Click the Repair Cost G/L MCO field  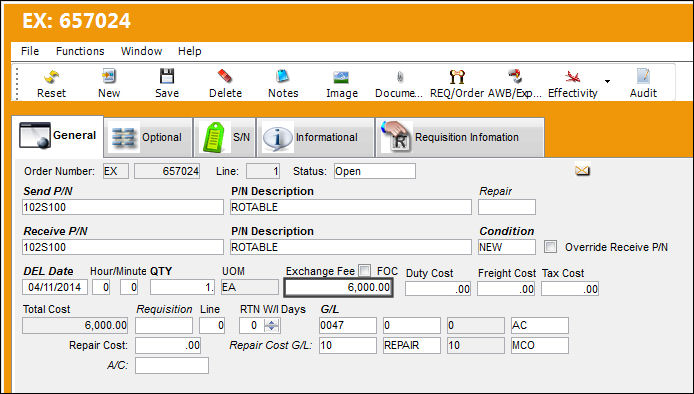click(x=540, y=345)
